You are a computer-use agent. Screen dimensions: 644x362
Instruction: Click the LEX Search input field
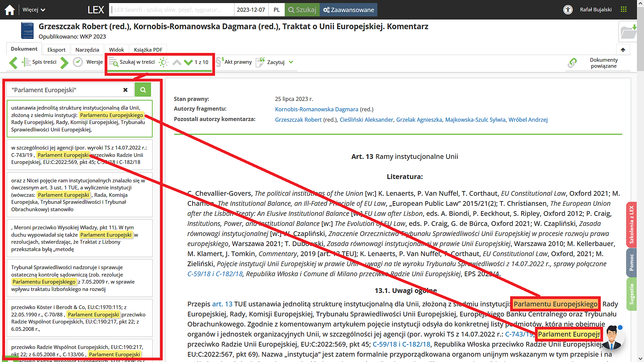(x=172, y=10)
